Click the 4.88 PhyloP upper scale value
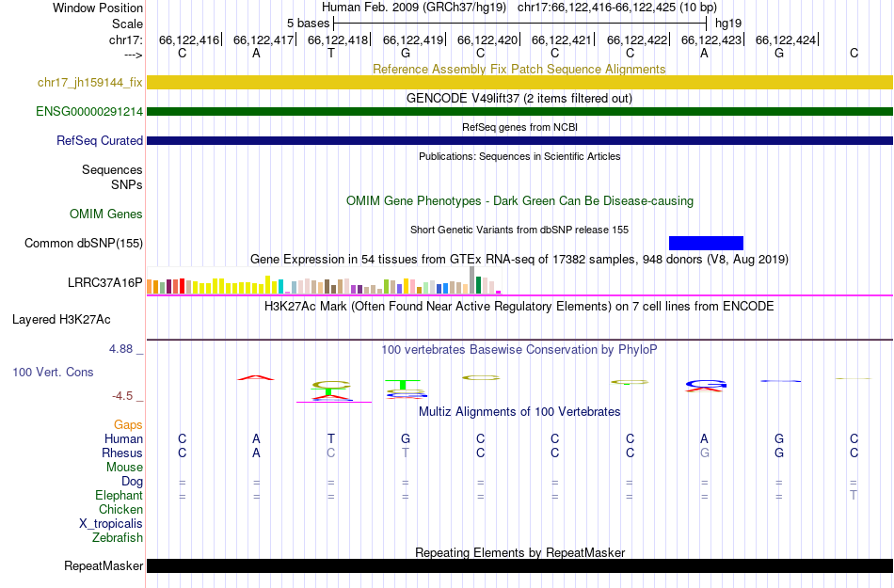The height and width of the screenshot is (588, 894). (x=120, y=349)
